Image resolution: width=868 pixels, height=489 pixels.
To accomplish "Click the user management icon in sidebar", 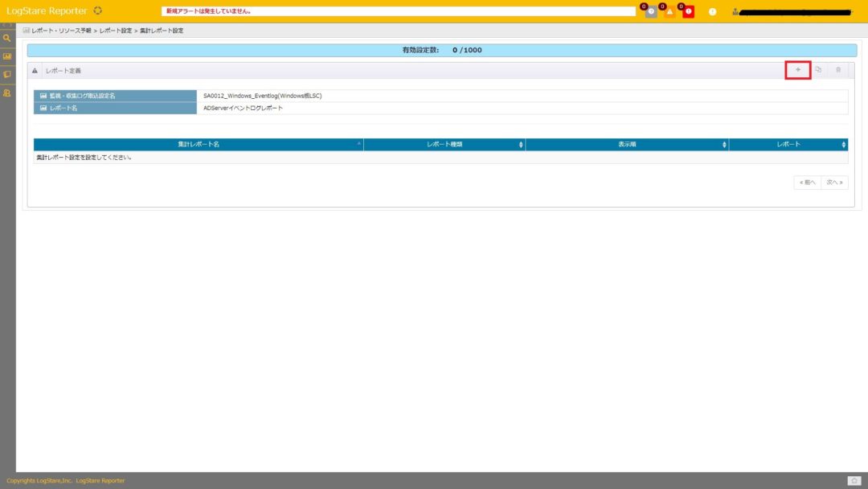I will coord(7,93).
